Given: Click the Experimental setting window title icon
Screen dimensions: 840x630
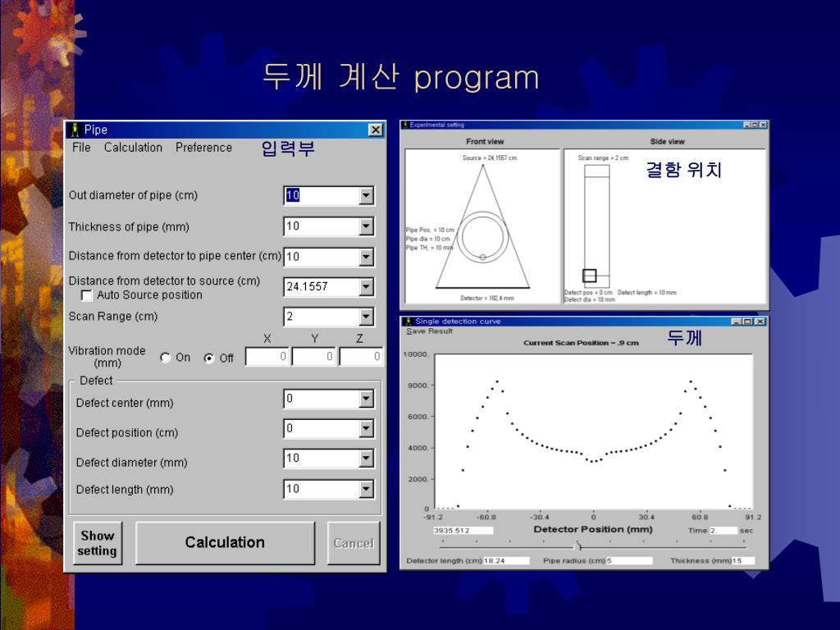Looking at the screenshot, I should 405,125.
